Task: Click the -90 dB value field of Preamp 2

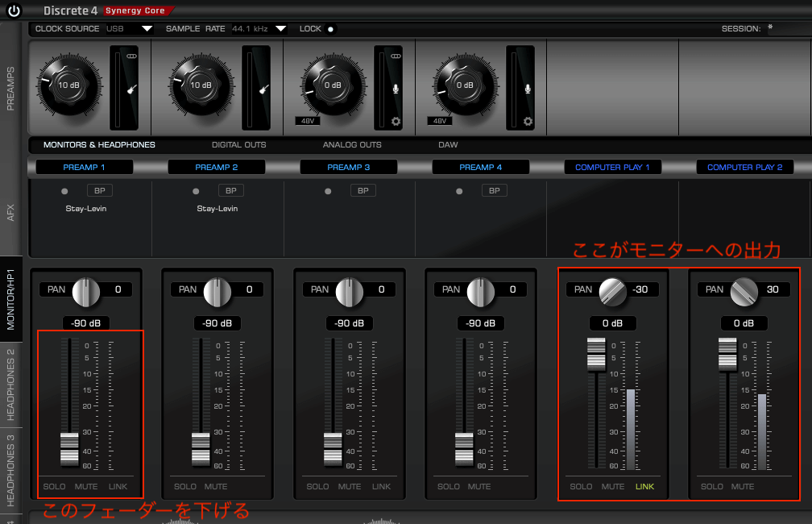Action: coord(217,323)
